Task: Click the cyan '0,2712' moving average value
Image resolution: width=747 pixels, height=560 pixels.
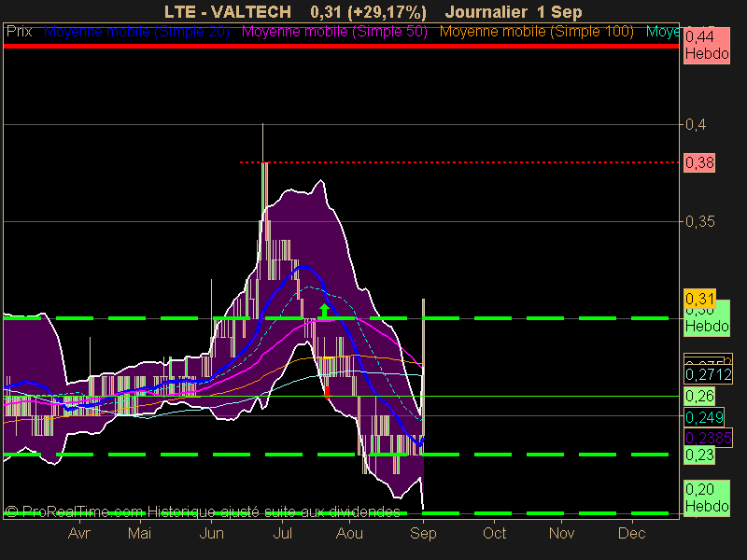Action: coord(708,374)
